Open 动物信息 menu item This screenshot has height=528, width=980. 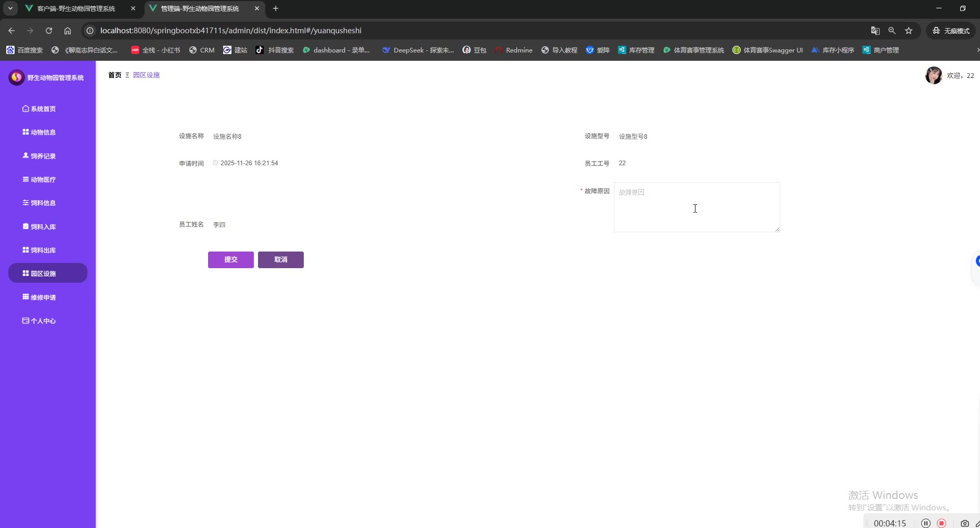[x=40, y=133]
